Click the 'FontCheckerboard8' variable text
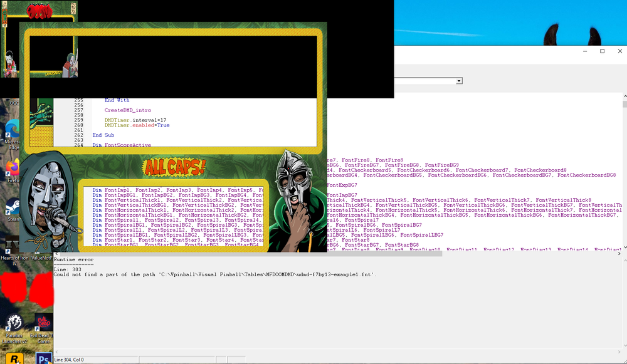627x364 pixels. 540,170
